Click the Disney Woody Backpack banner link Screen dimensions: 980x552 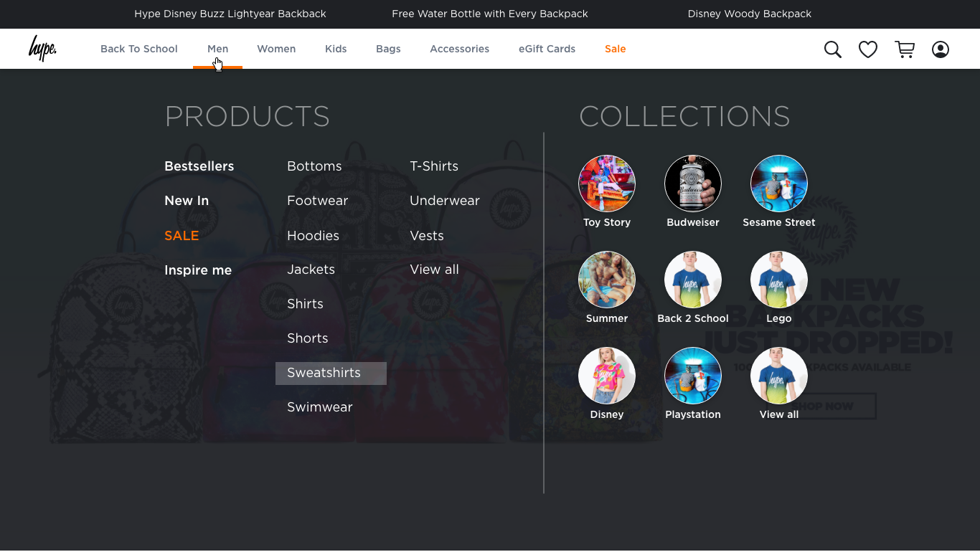749,14
